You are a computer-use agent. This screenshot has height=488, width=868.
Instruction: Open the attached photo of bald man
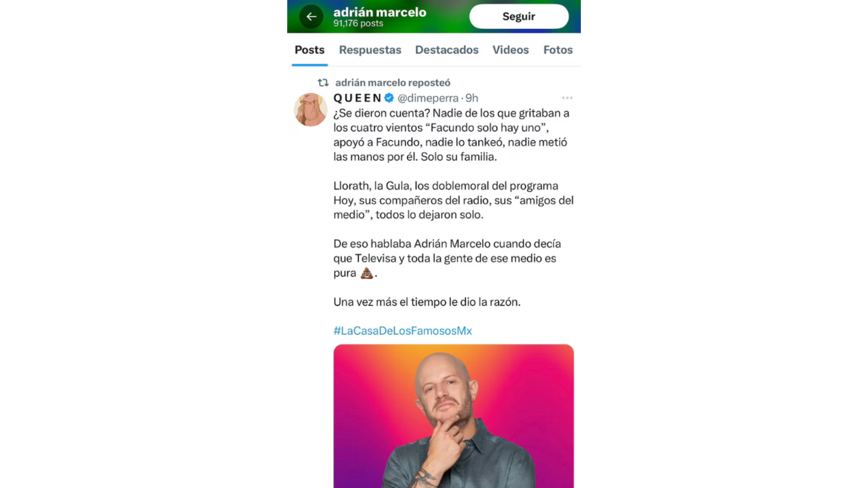tap(454, 416)
